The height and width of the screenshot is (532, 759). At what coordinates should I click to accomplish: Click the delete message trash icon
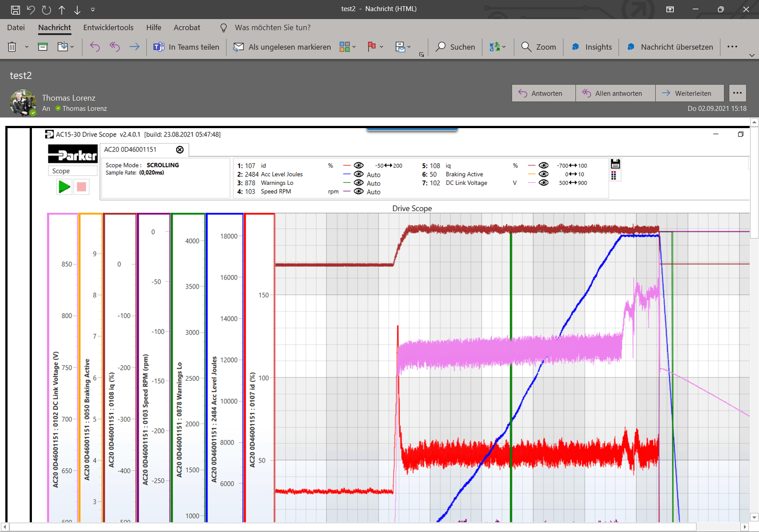click(x=12, y=47)
